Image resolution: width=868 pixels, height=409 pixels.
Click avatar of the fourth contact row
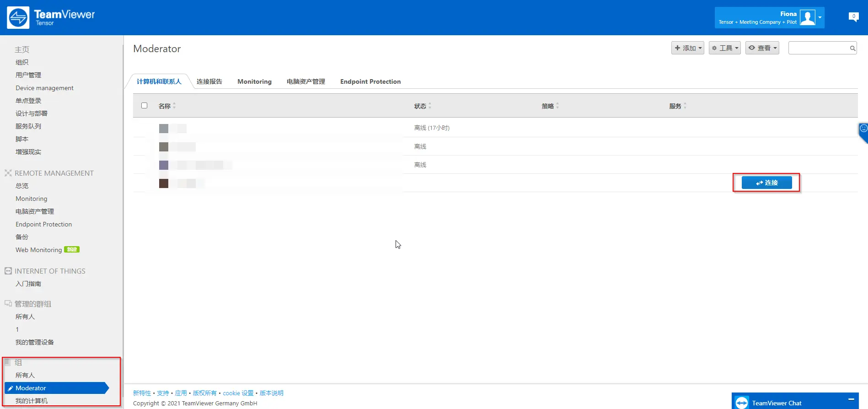coord(164,183)
